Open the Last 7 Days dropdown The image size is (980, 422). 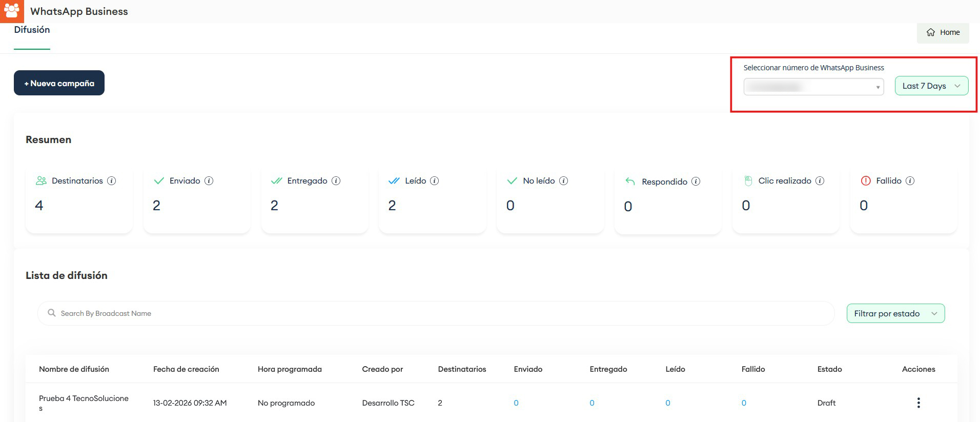pyautogui.click(x=931, y=86)
